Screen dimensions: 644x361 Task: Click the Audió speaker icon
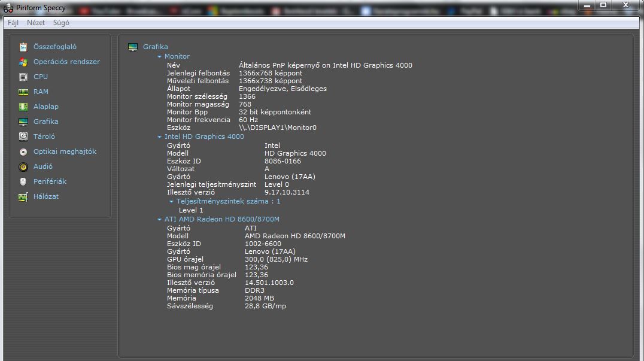pyautogui.click(x=23, y=167)
